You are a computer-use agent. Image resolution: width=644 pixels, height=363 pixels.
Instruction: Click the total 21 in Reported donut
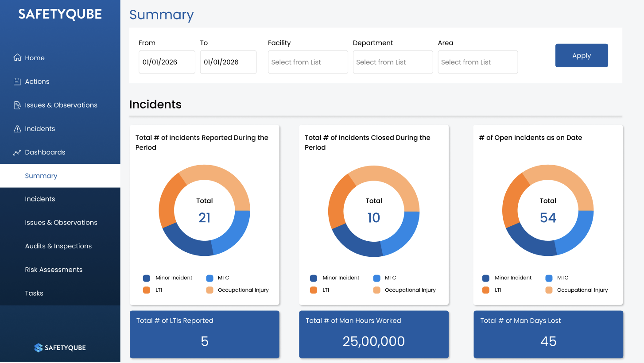pyautogui.click(x=205, y=218)
